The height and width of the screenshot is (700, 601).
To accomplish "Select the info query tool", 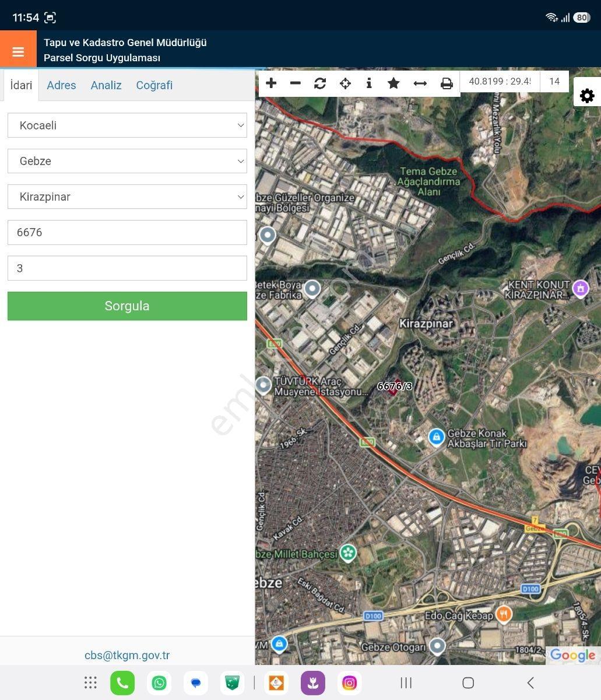I will tap(369, 83).
